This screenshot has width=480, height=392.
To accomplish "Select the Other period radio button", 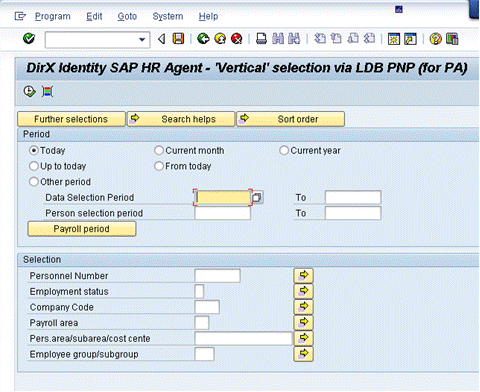I will coord(34,182).
